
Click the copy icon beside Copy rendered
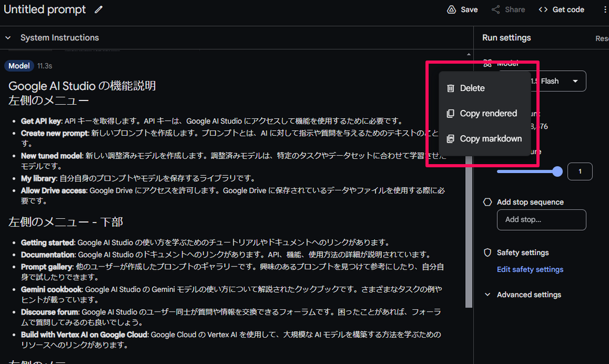[x=451, y=114]
